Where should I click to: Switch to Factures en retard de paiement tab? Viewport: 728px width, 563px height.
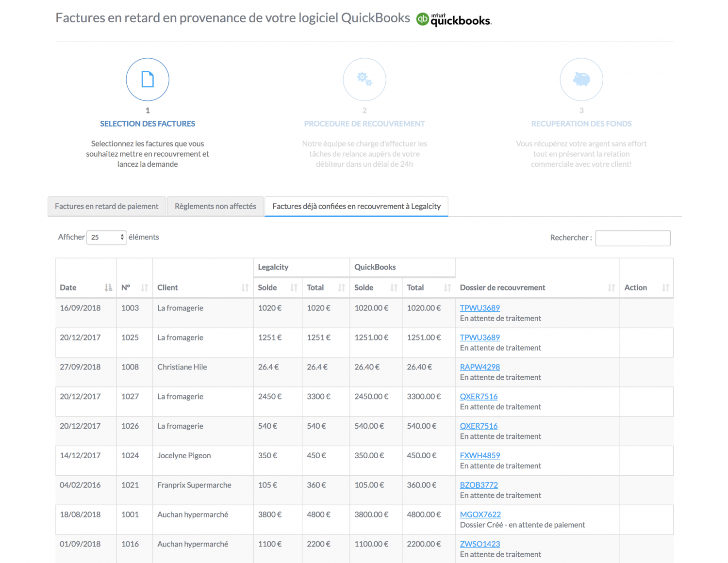[x=107, y=206]
